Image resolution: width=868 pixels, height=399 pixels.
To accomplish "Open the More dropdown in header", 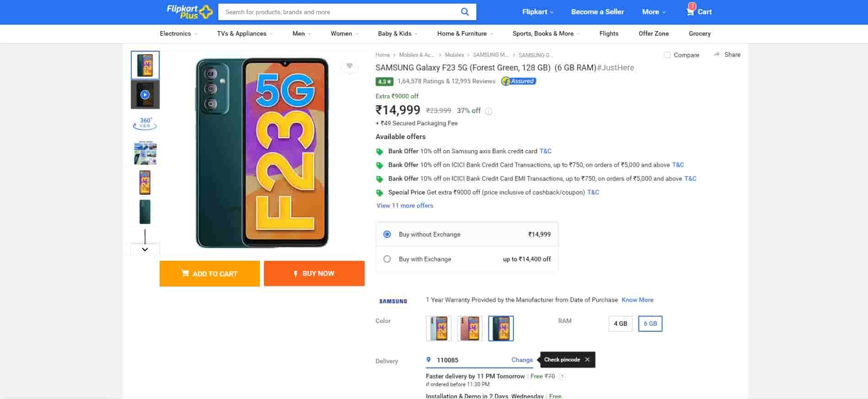I will coord(653,12).
